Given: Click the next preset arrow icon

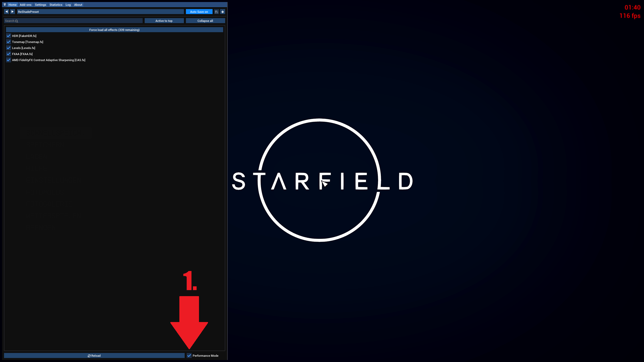Looking at the screenshot, I should click(x=12, y=12).
